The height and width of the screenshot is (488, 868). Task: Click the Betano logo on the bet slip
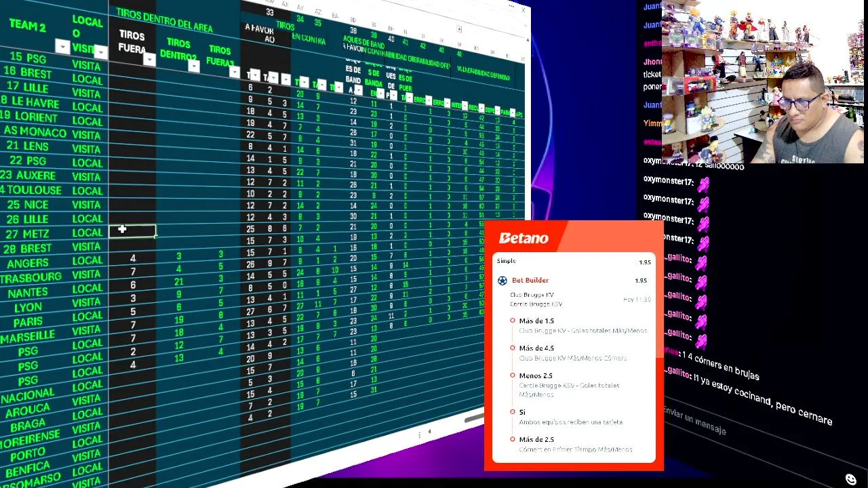pyautogui.click(x=524, y=238)
